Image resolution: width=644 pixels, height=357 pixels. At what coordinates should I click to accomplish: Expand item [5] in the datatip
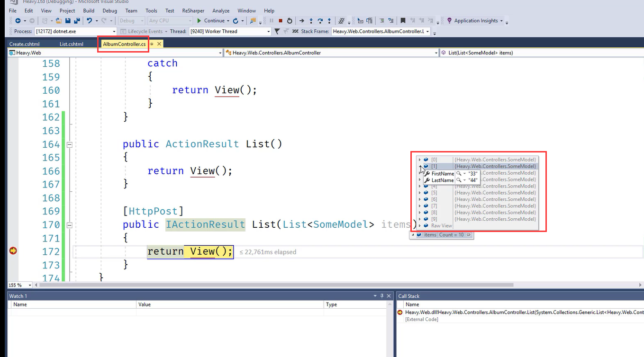click(x=419, y=193)
